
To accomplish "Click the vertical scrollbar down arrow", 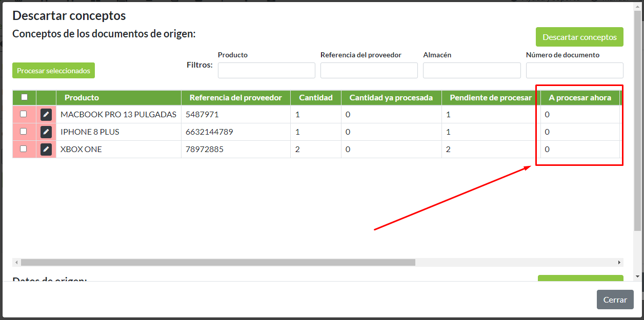I will point(637,276).
